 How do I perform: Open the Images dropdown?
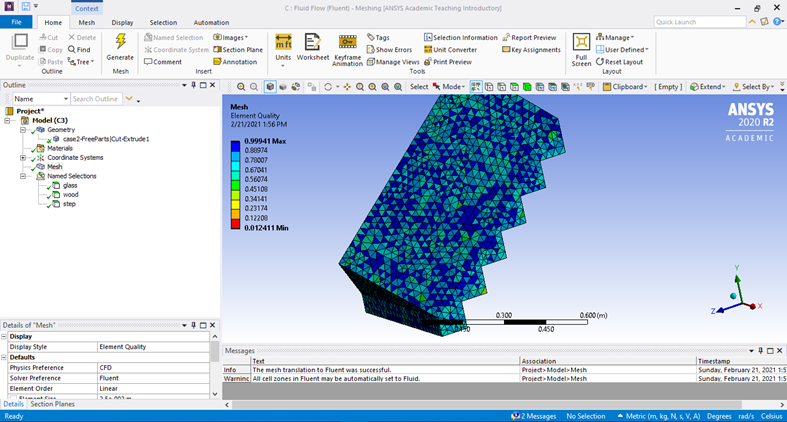click(231, 37)
